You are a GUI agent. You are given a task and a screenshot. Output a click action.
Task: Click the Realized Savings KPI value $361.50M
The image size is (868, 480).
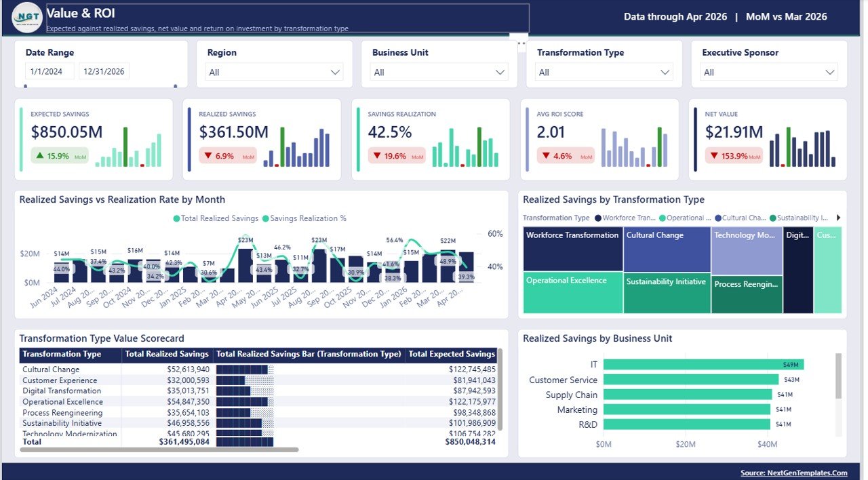[234, 132]
